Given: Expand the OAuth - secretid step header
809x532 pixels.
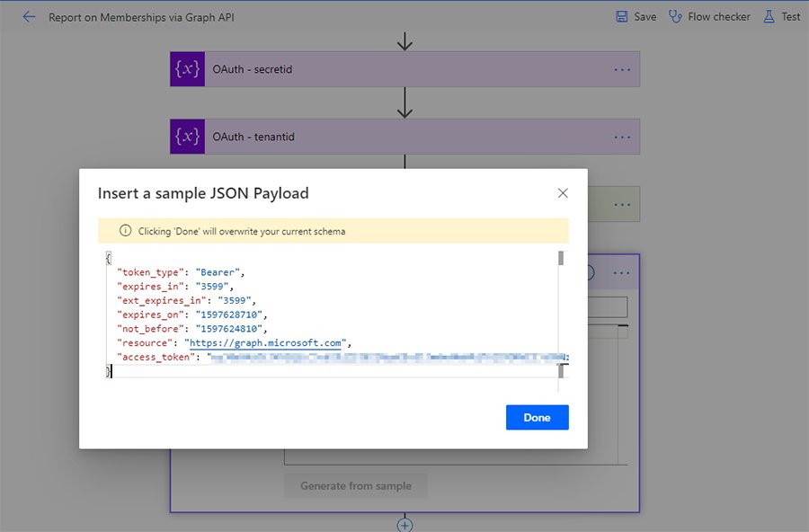Looking at the screenshot, I should coord(404,69).
